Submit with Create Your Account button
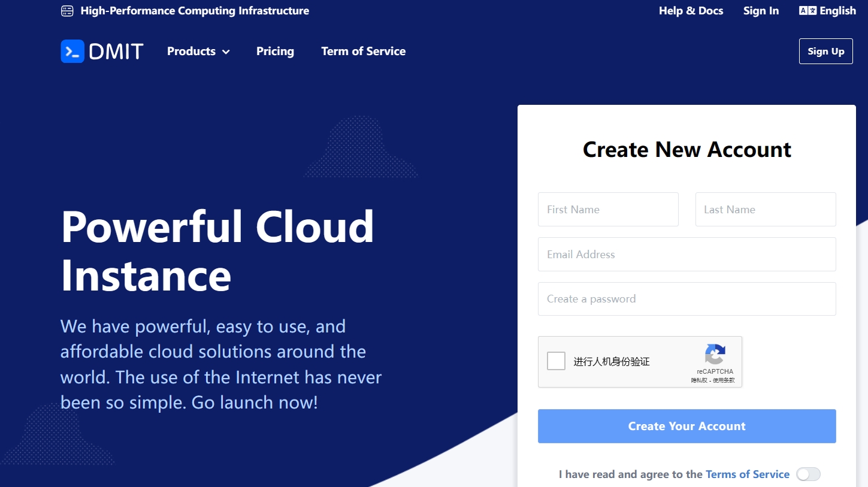The width and height of the screenshot is (868, 487). [686, 426]
